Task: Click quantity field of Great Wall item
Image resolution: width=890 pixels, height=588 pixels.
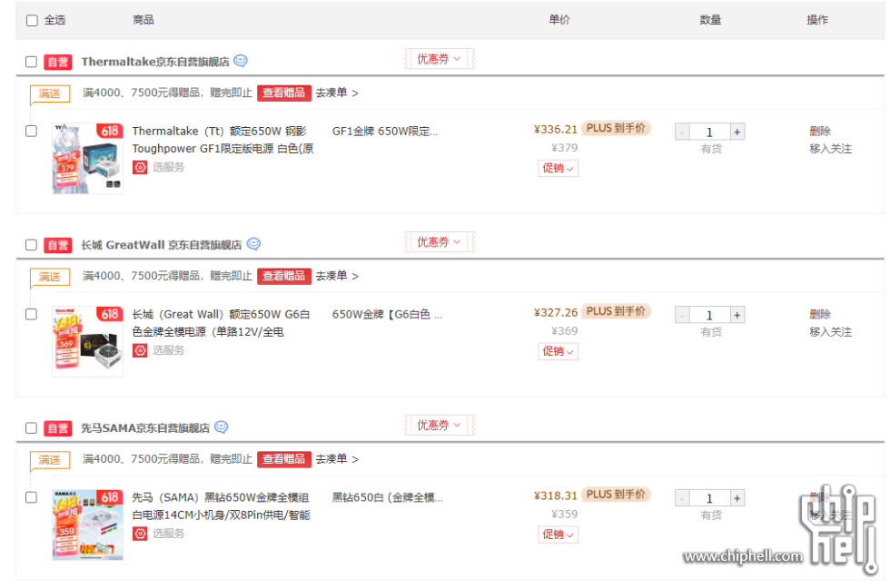Action: pyautogui.click(x=709, y=315)
